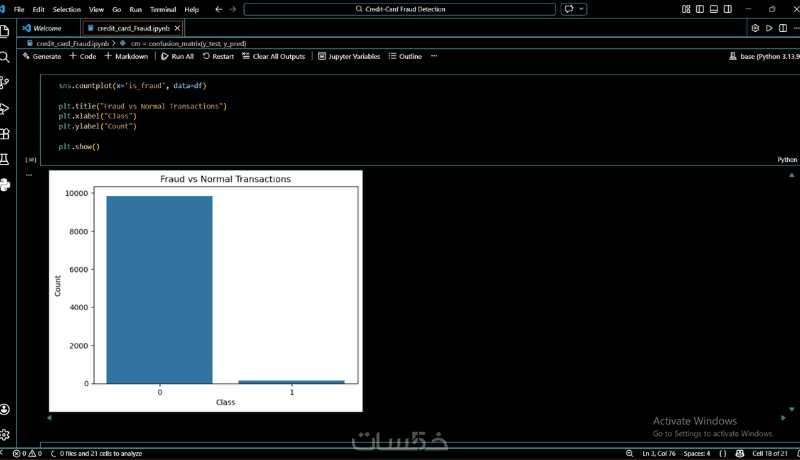Viewport: 800px width, 460px height.
Task: Open the notebook Outline
Action: (405, 56)
